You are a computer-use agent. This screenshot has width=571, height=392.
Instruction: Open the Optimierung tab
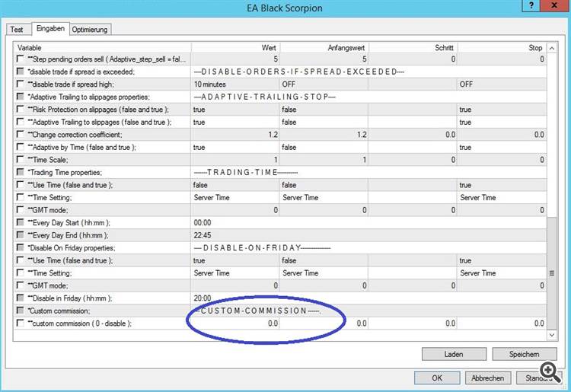(90, 30)
